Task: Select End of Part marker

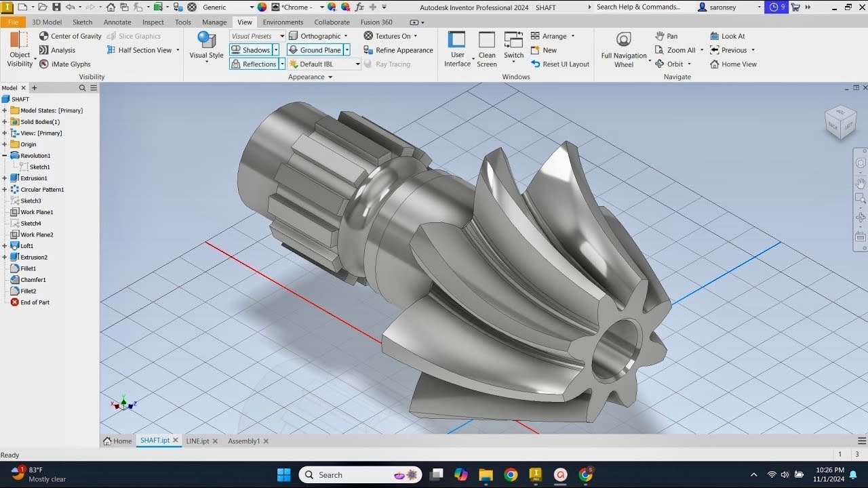Action: point(35,302)
